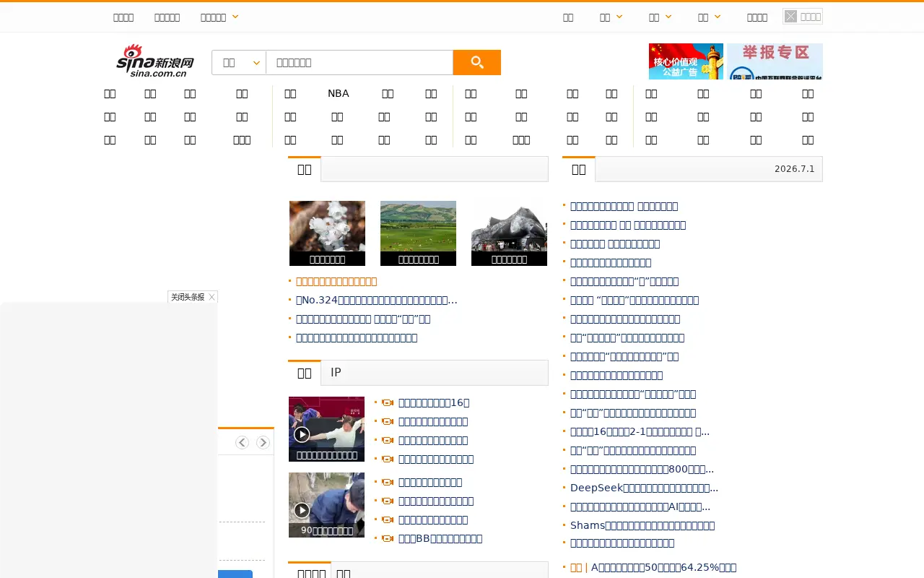This screenshot has height=578, width=924.
Task: Open the 核心价值观 公益广告 banner
Action: coord(686,61)
